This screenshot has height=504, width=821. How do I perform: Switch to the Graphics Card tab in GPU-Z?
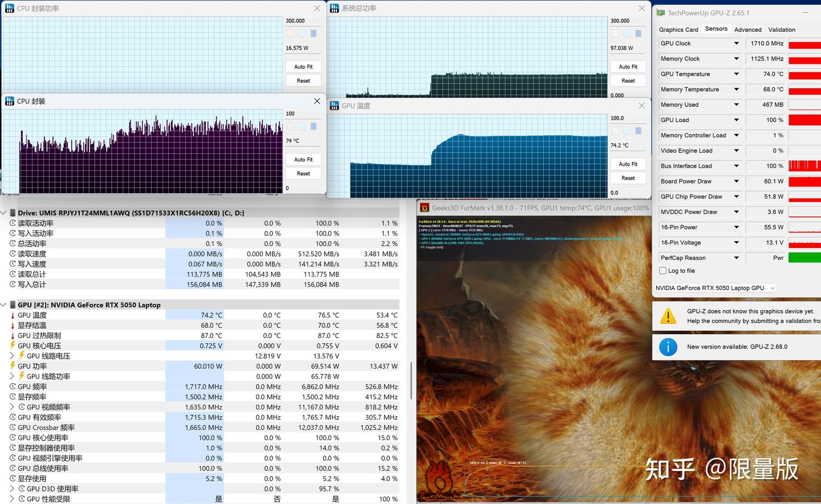pyautogui.click(x=678, y=30)
